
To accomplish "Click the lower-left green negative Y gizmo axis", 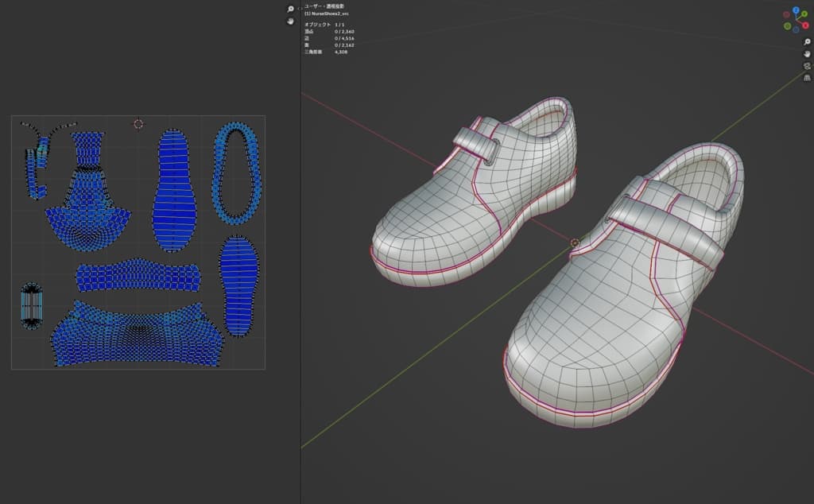I will [788, 26].
